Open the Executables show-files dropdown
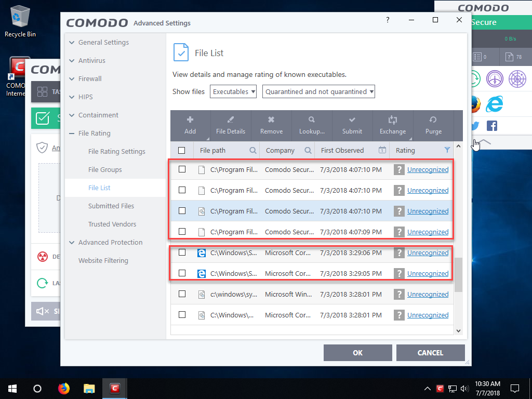Viewport: 532px width, 399px height. [233, 91]
